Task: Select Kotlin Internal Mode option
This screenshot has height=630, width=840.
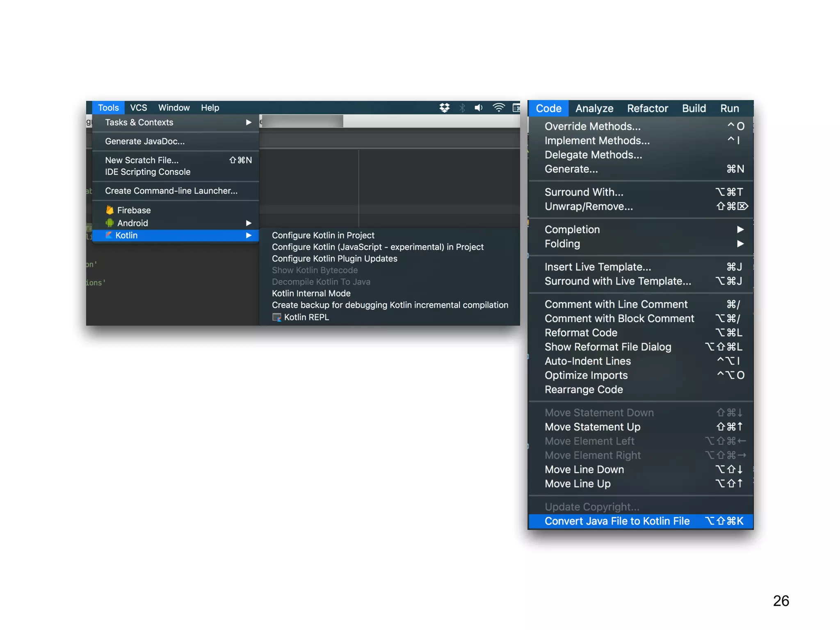Action: pyautogui.click(x=311, y=293)
